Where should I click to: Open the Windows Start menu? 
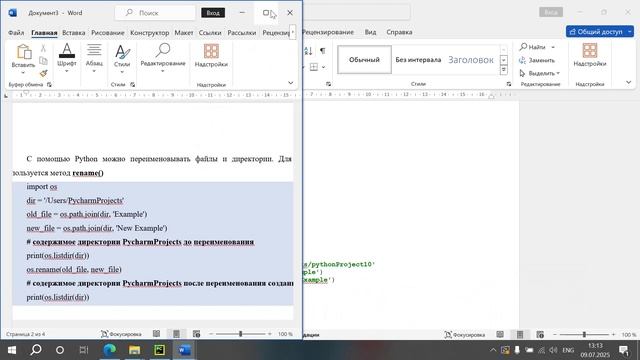click(11, 350)
